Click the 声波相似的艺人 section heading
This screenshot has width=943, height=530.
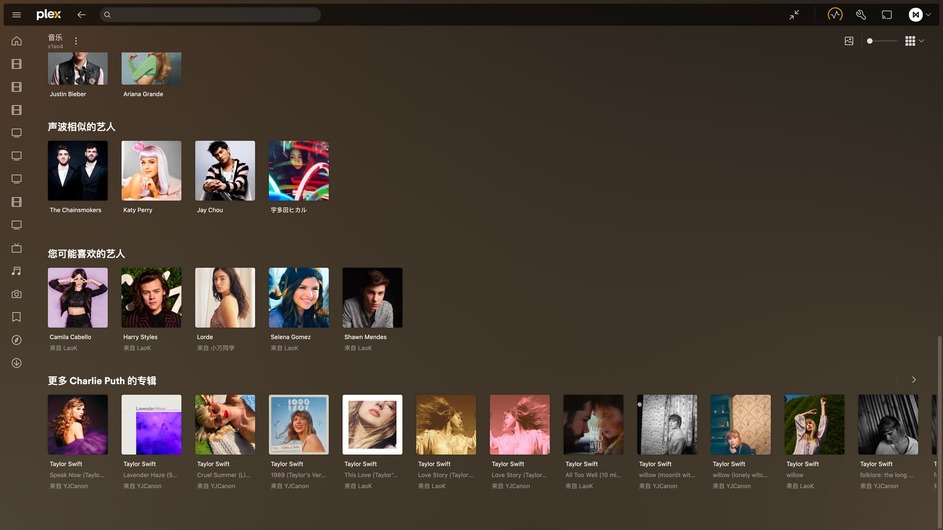click(x=81, y=126)
